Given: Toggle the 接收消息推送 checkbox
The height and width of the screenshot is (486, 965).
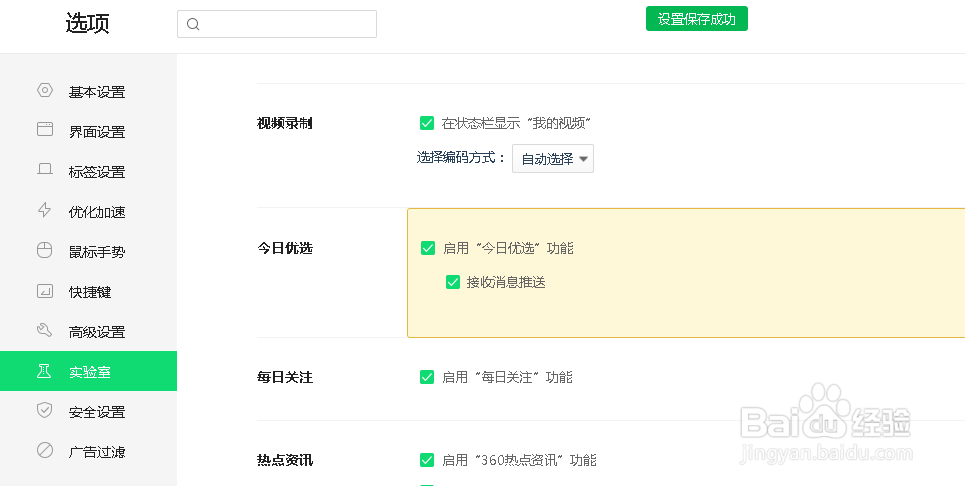Looking at the screenshot, I should [x=452, y=282].
